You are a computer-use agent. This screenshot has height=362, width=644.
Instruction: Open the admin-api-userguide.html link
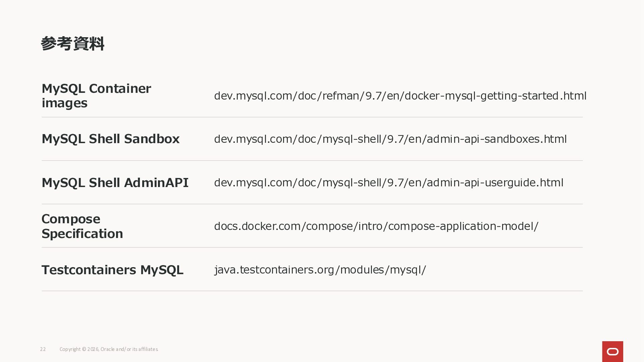(389, 183)
